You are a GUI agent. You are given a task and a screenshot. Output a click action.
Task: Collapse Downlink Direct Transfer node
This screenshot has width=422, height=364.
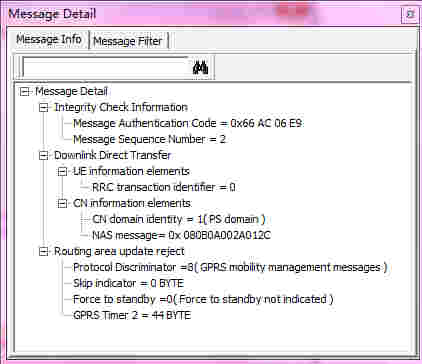click(43, 155)
